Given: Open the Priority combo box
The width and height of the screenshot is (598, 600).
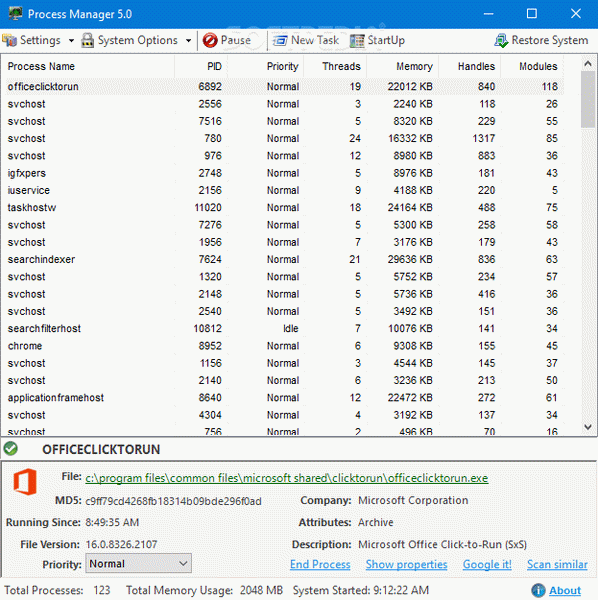Looking at the screenshot, I should [139, 564].
